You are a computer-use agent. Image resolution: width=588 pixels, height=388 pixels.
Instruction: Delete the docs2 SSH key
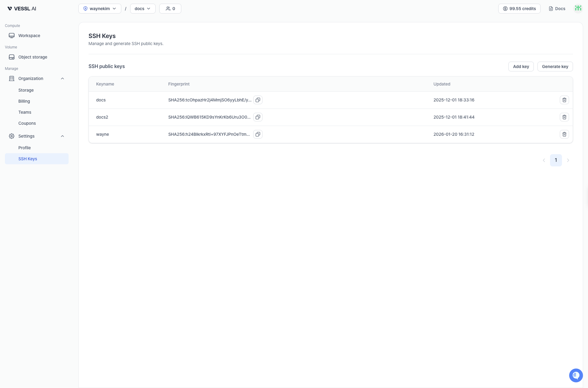tap(564, 117)
